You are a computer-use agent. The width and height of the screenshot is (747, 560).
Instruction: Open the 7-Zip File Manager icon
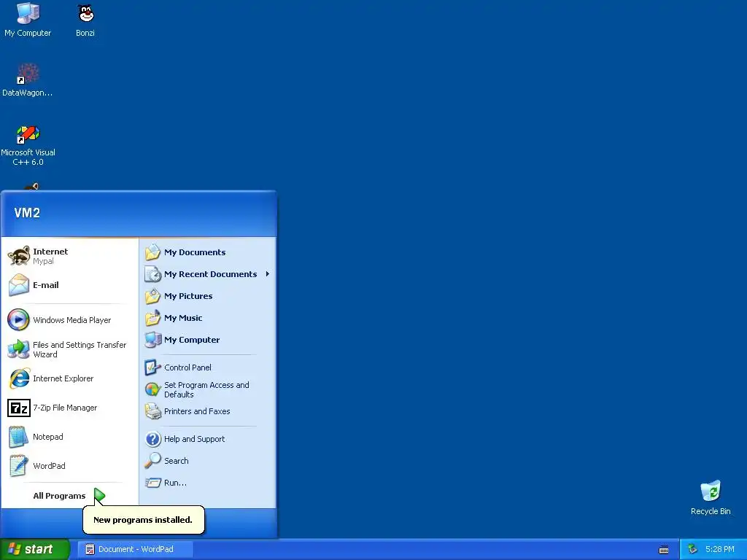click(19, 408)
